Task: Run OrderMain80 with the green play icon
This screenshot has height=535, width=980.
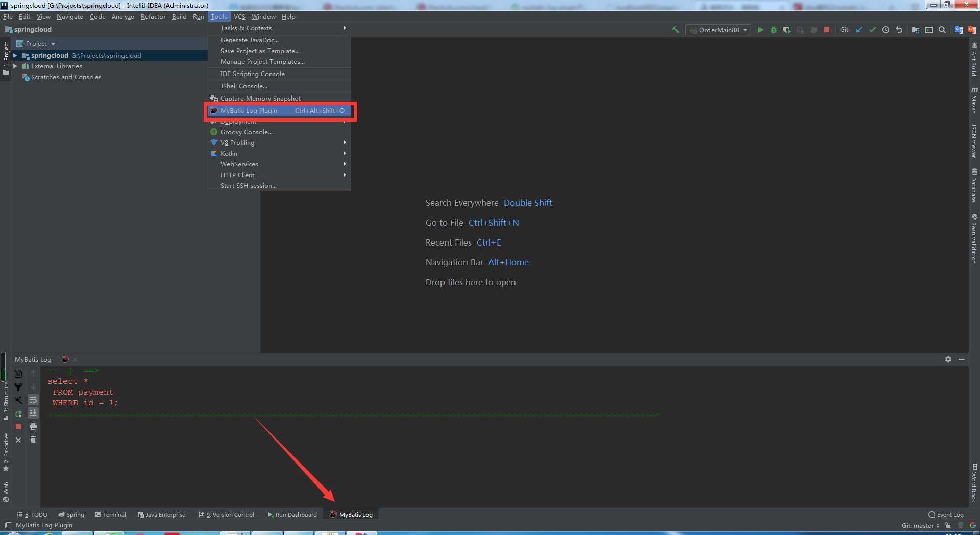Action: tap(761, 30)
